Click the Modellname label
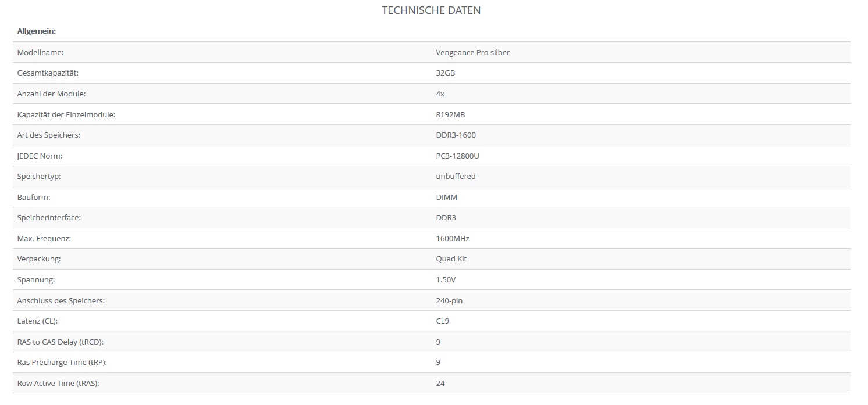The width and height of the screenshot is (868, 405). tap(40, 52)
